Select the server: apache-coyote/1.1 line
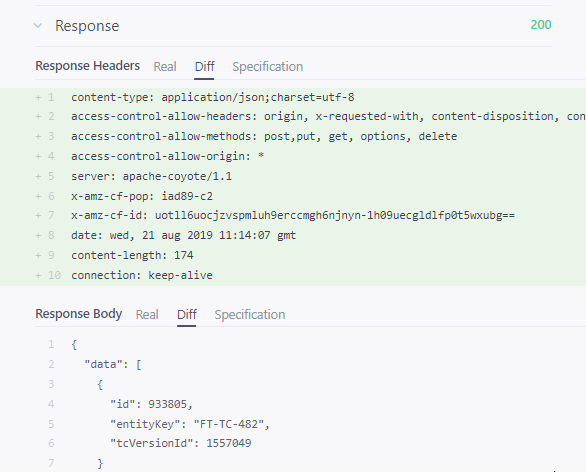The height and width of the screenshot is (472, 586). click(151, 176)
